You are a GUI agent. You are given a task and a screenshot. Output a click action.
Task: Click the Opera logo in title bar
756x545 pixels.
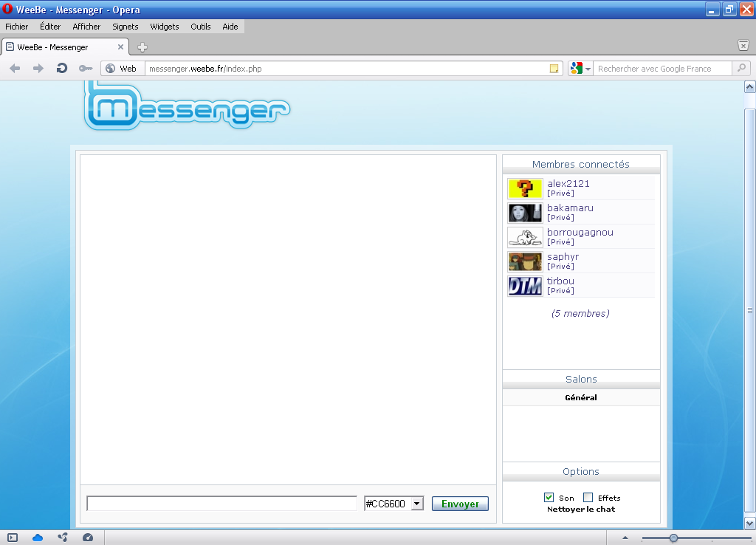click(7, 9)
